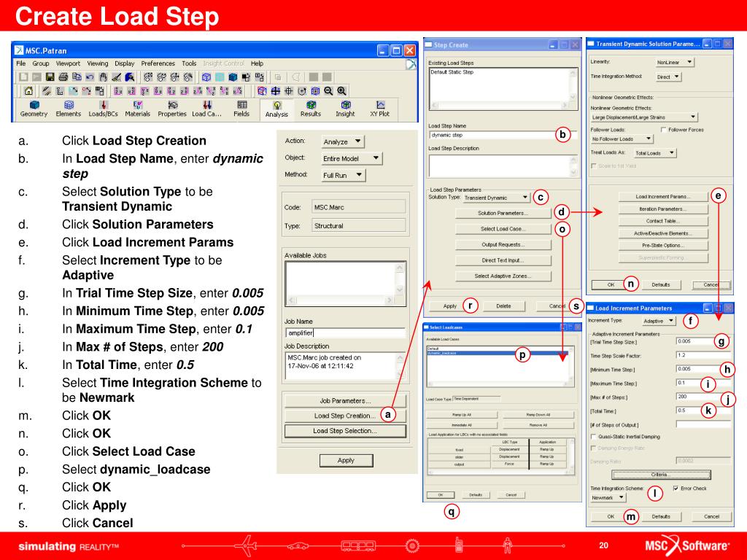Click the Load Increment Params button

pos(663,197)
